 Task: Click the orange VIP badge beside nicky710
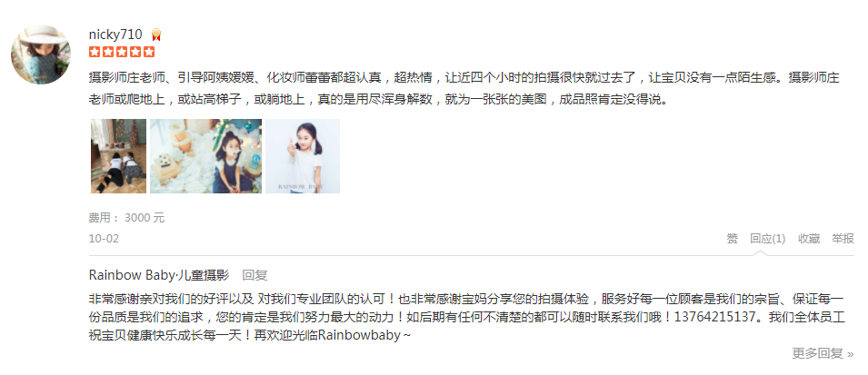(156, 35)
